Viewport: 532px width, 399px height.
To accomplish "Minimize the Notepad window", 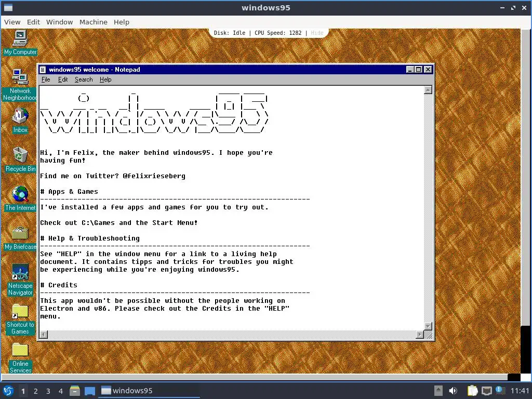I will tap(410, 70).
